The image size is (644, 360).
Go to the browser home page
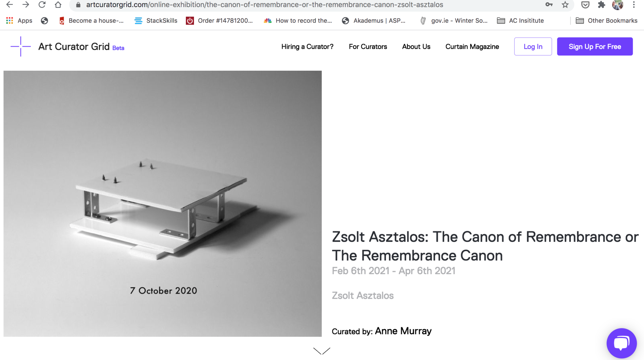tap(58, 5)
